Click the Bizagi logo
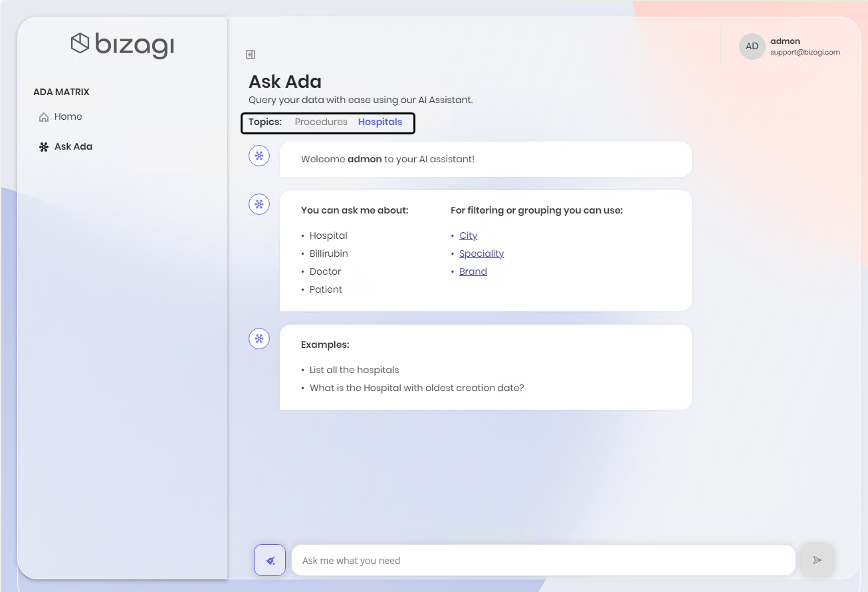This screenshot has width=868, height=592. pos(122,45)
